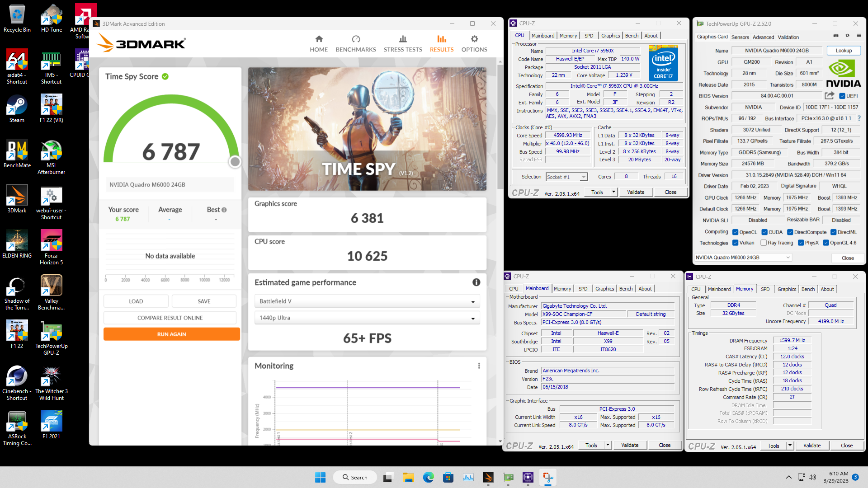The width and height of the screenshot is (868, 488).
Task: Click green validation checkmark beside Time Spy Score
Action: pos(165,76)
